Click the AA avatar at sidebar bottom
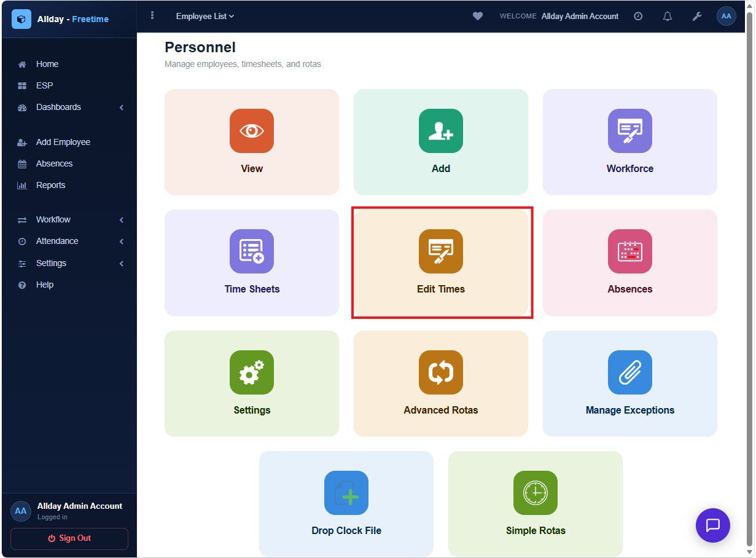756x558 pixels. tap(21, 511)
